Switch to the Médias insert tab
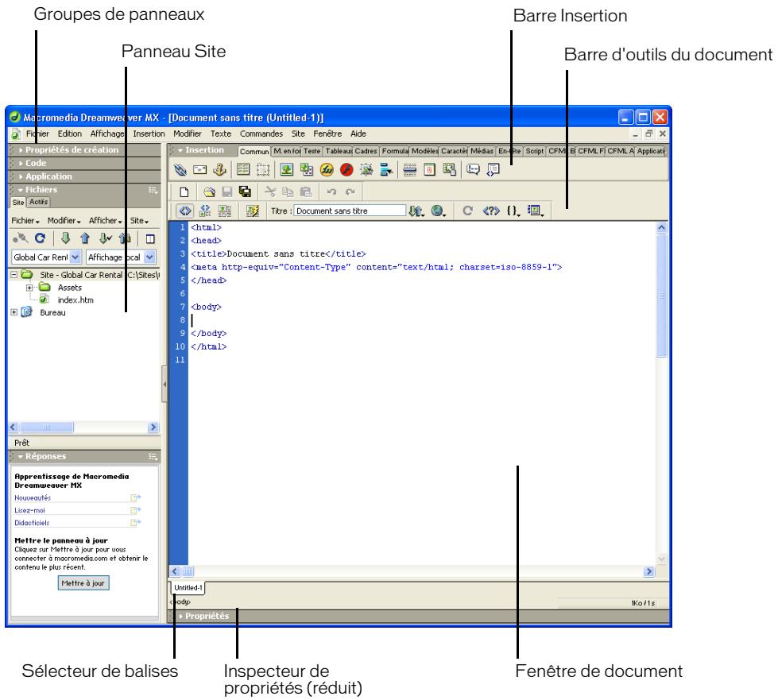This screenshot has width=778, height=700. 482,151
